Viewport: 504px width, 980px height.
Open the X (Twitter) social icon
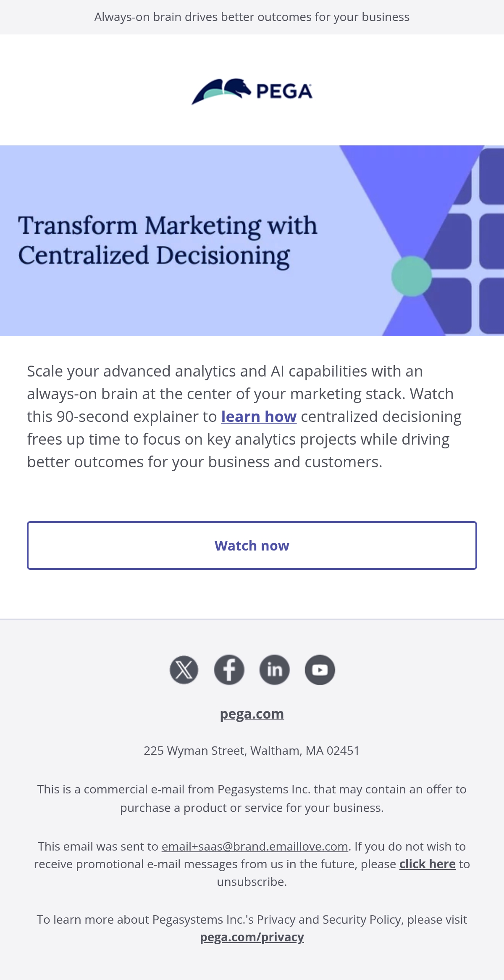[184, 669]
